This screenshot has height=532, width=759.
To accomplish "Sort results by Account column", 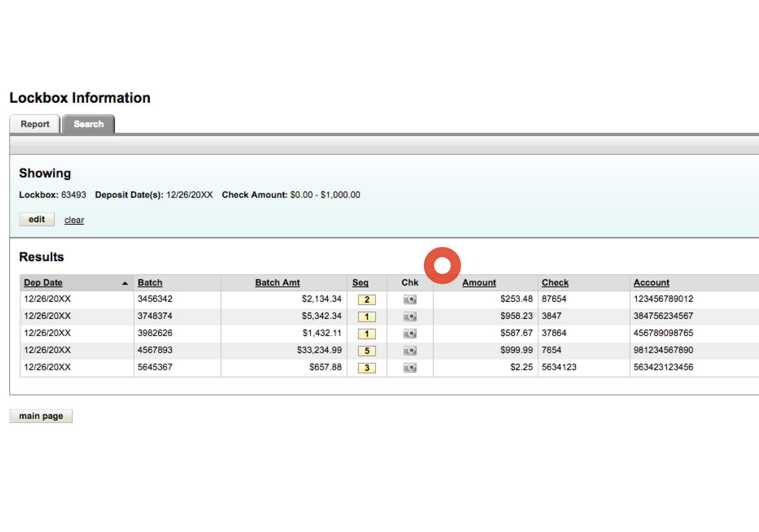I will [651, 282].
